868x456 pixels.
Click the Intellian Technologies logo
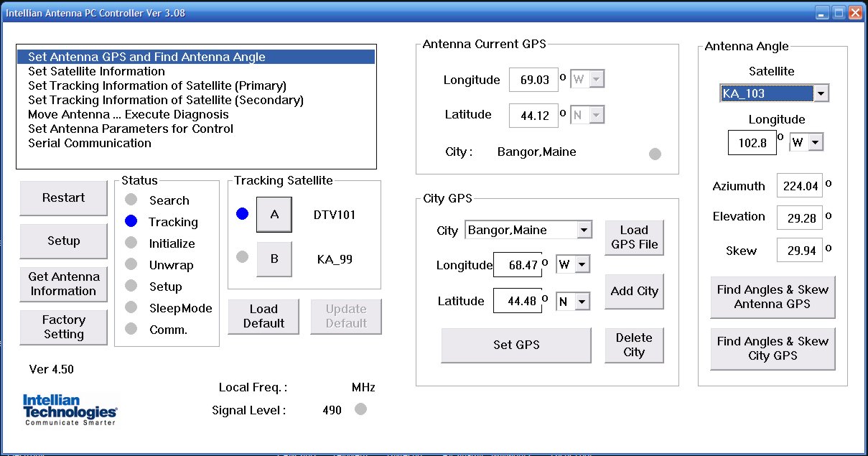coord(70,410)
